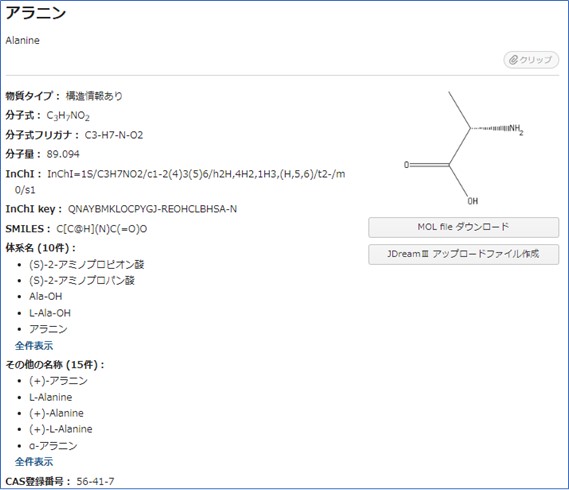Click (S)-2-アミノプロピオン酸 list item
Screen dimensions: 569x490
(x=86, y=265)
